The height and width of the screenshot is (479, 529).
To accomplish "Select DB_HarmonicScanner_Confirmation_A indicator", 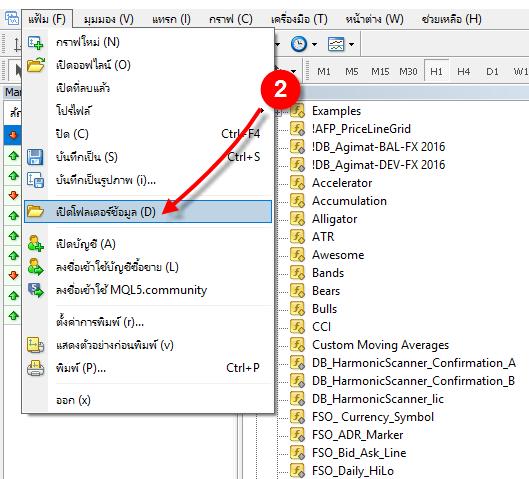I will coord(414,363).
